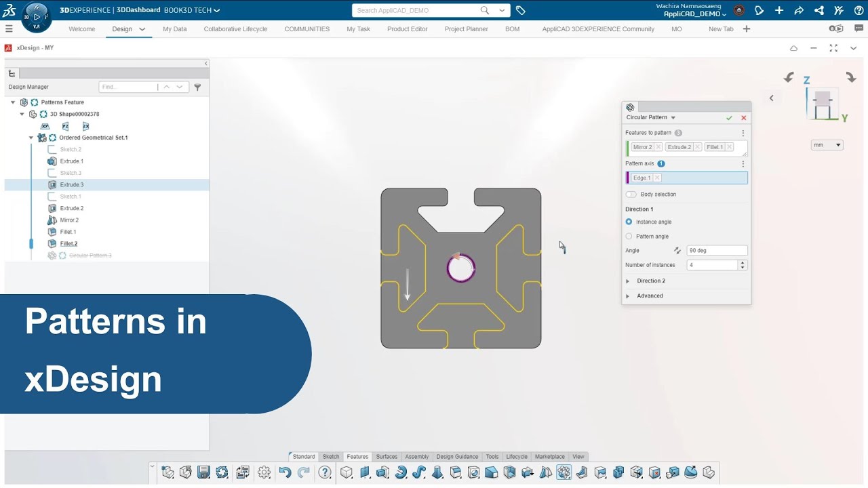This screenshot has height=488, width=868.
Task: Add a new dashboard tab with plus
Action: coord(747,29)
